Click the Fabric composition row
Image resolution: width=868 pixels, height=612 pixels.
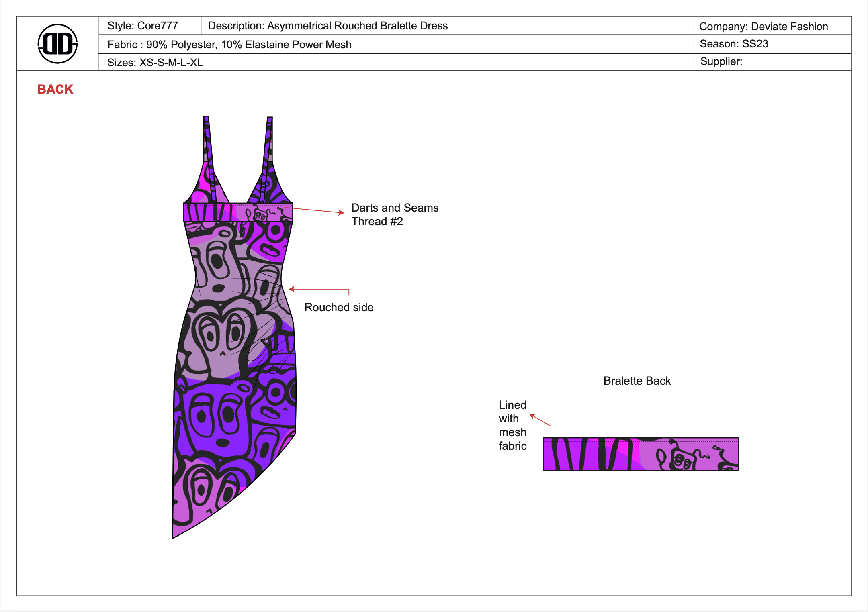(x=229, y=45)
